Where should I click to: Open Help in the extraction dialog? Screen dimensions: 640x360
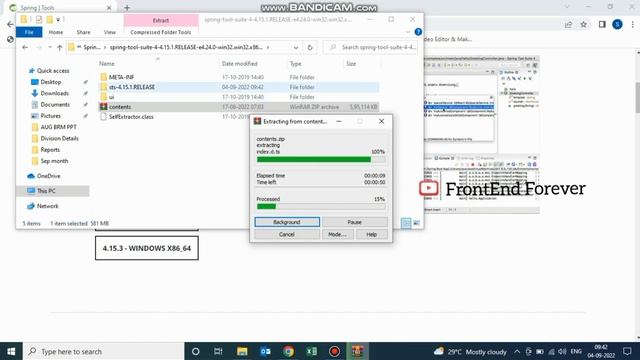(371, 234)
